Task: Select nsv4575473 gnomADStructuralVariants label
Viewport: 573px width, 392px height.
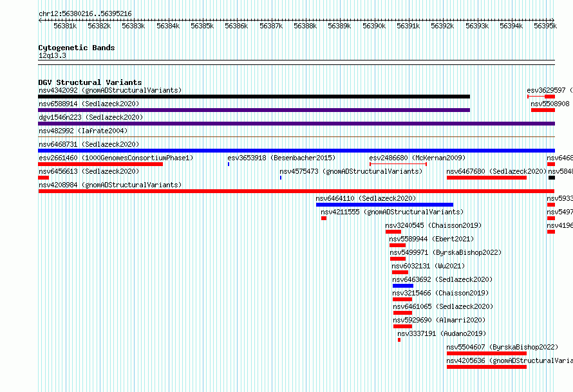Action: coord(351,171)
